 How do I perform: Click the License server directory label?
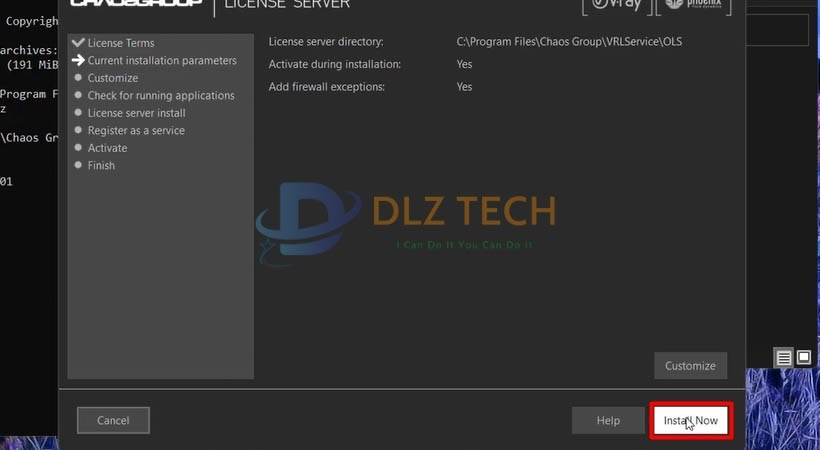[x=326, y=42]
